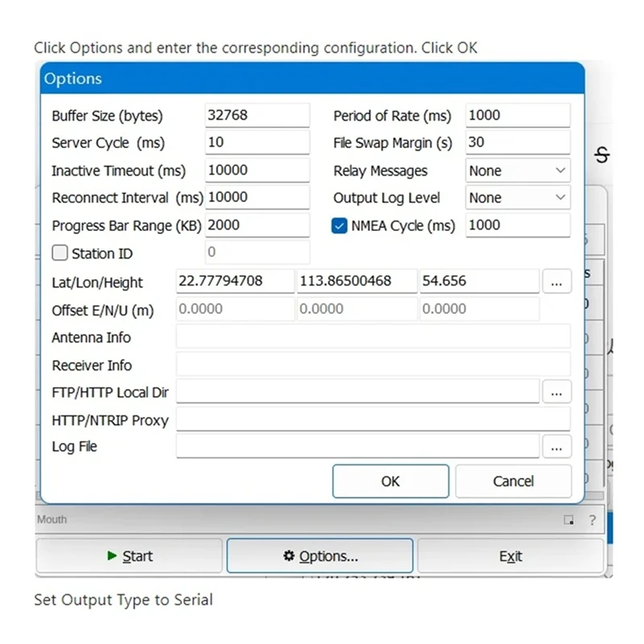Viewport: 644px width, 644px height.
Task: Click the Reconnect Interval field
Action: 258,197
